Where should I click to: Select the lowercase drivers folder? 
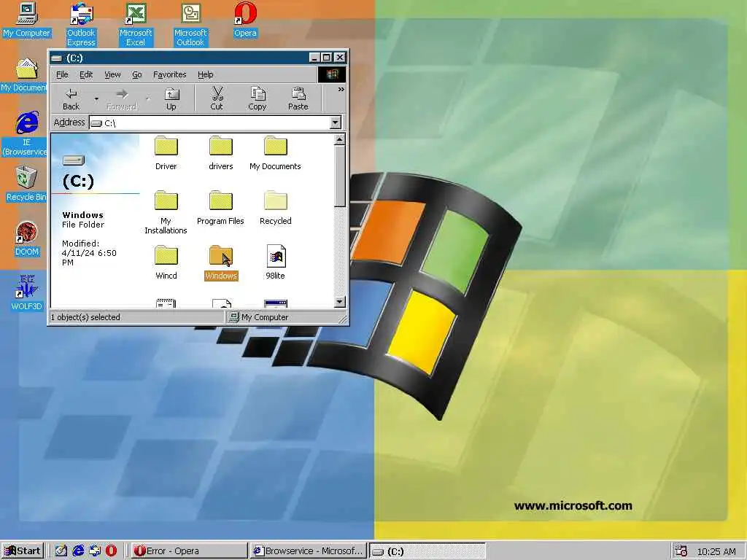pos(220,153)
